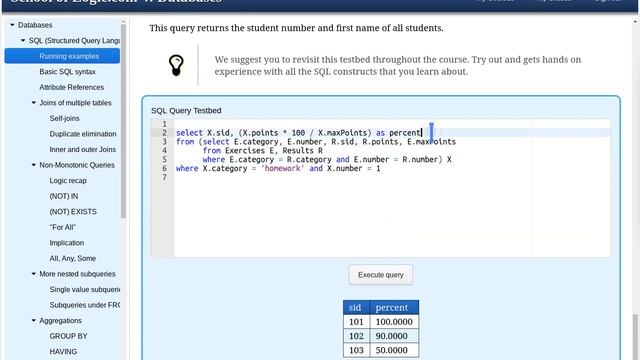This screenshot has height=360, width=640.
Task: Click 'homework' string literal in query
Action: 282,168
